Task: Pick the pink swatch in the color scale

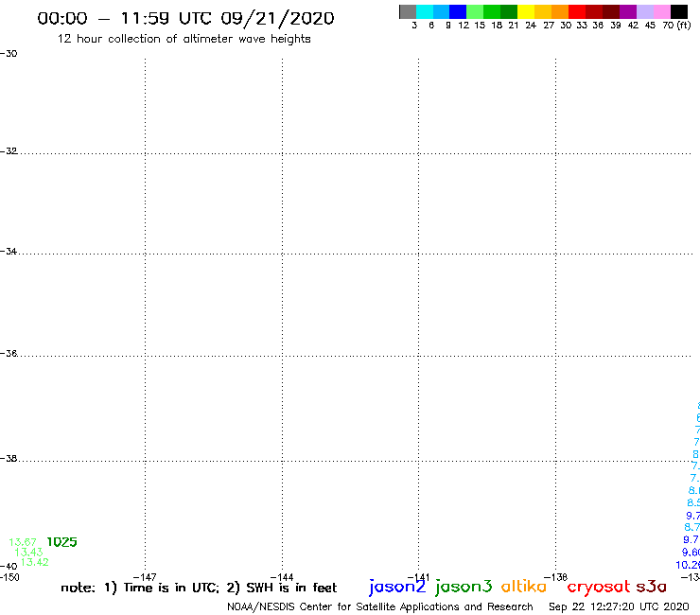Action: coord(662,11)
